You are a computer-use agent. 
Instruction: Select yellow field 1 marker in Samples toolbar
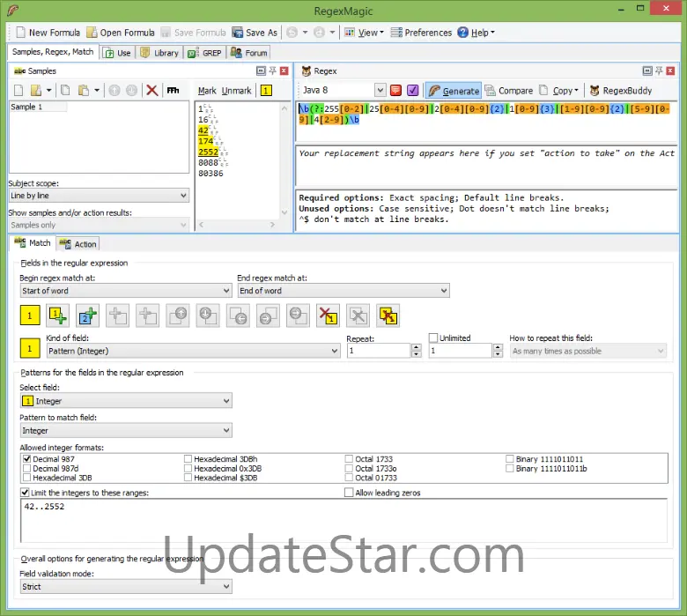click(x=266, y=91)
